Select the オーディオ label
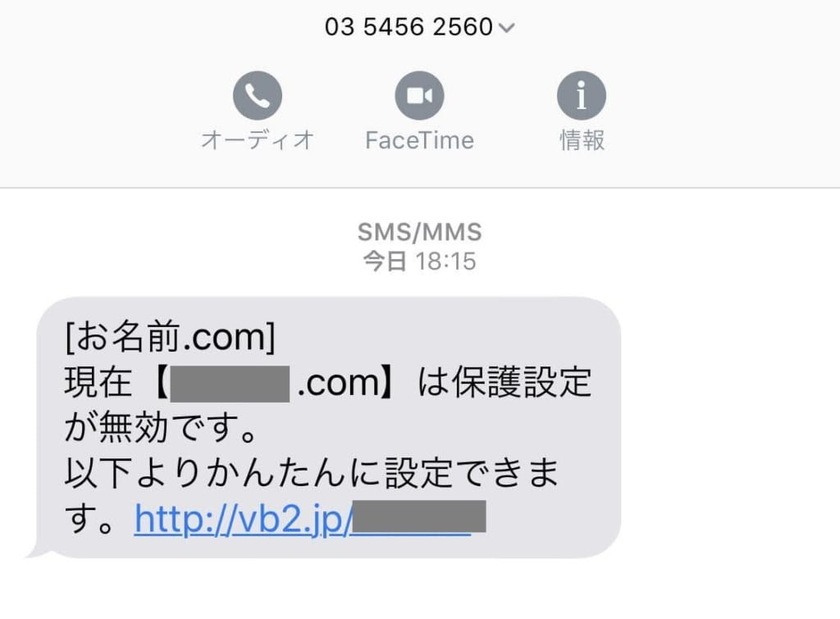 (x=257, y=140)
